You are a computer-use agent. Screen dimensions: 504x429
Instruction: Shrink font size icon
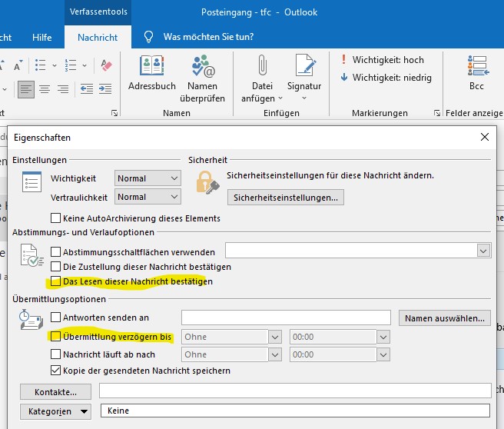point(18,65)
